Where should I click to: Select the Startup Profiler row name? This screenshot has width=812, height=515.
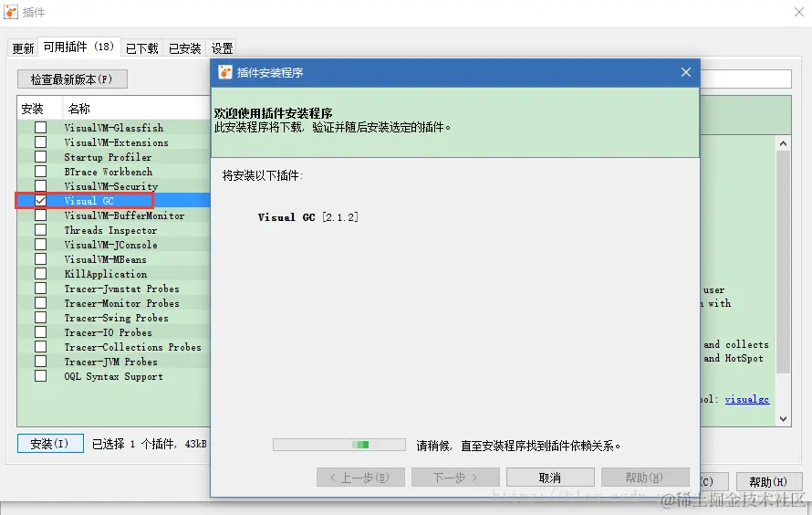108,157
